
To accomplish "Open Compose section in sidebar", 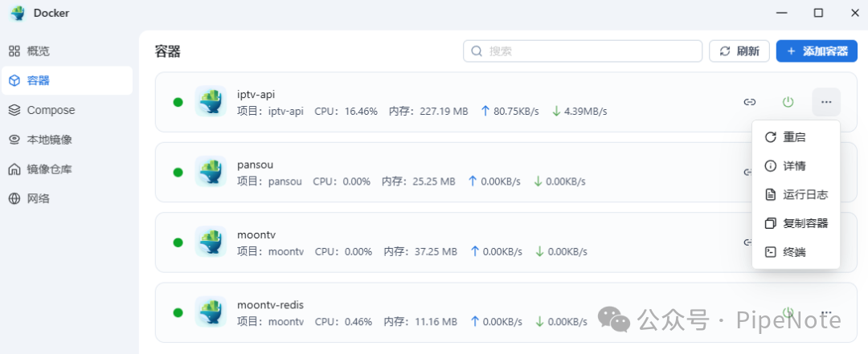I will [51, 110].
